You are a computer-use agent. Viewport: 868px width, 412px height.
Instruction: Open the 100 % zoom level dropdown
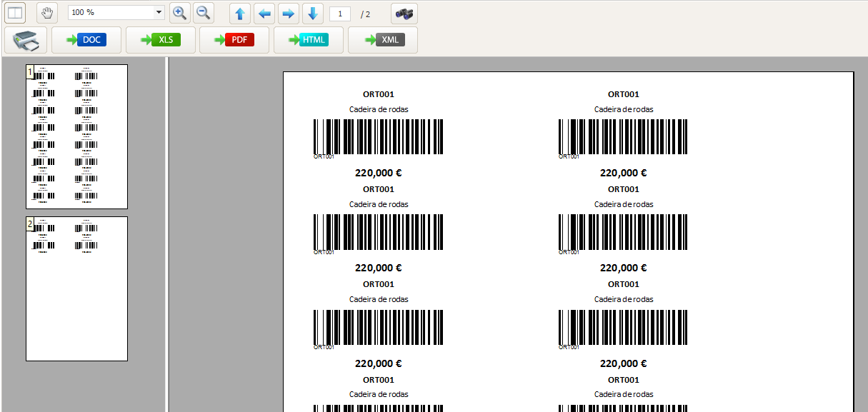pyautogui.click(x=116, y=13)
